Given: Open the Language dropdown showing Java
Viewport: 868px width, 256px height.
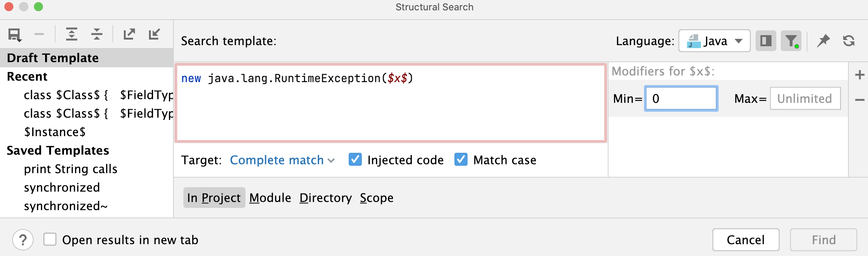Looking at the screenshot, I should [713, 41].
